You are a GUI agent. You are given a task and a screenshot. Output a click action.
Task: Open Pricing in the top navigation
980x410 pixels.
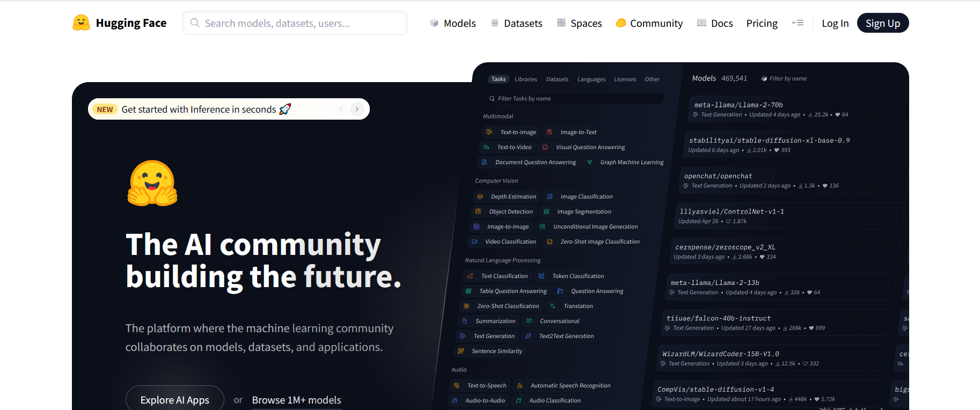point(762,23)
